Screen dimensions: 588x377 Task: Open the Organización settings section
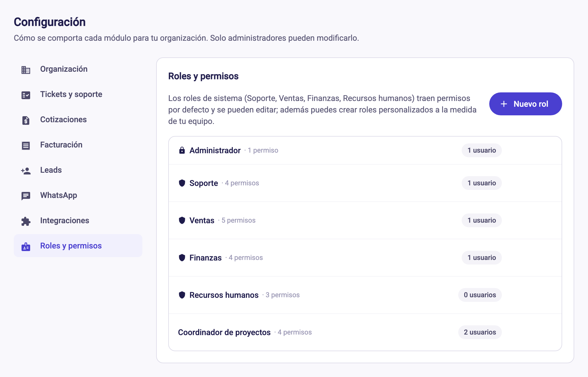pyautogui.click(x=78, y=69)
